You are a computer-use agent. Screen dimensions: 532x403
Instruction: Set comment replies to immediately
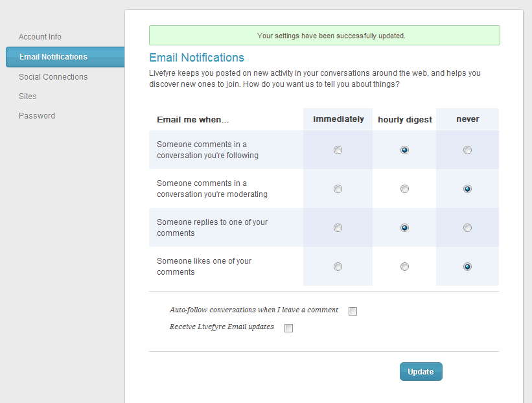click(338, 228)
